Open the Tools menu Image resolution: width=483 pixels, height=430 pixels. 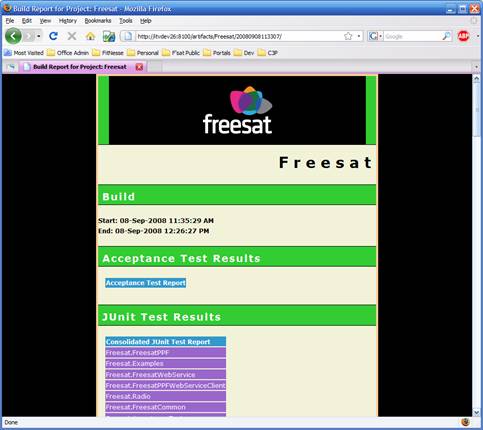(126, 21)
